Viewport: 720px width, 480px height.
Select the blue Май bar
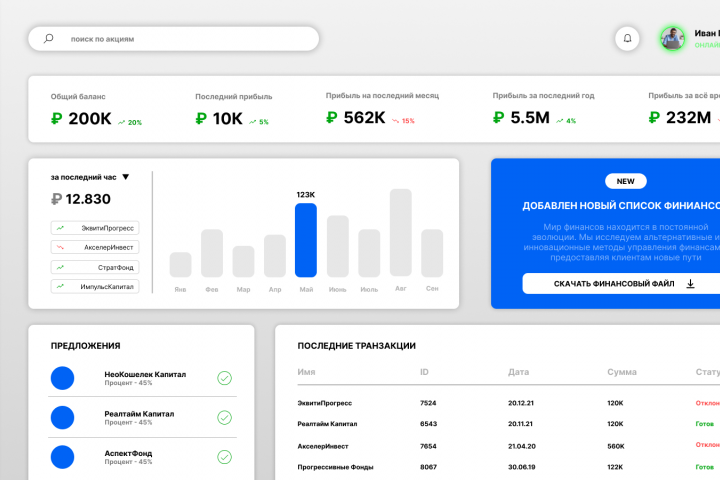click(x=306, y=240)
